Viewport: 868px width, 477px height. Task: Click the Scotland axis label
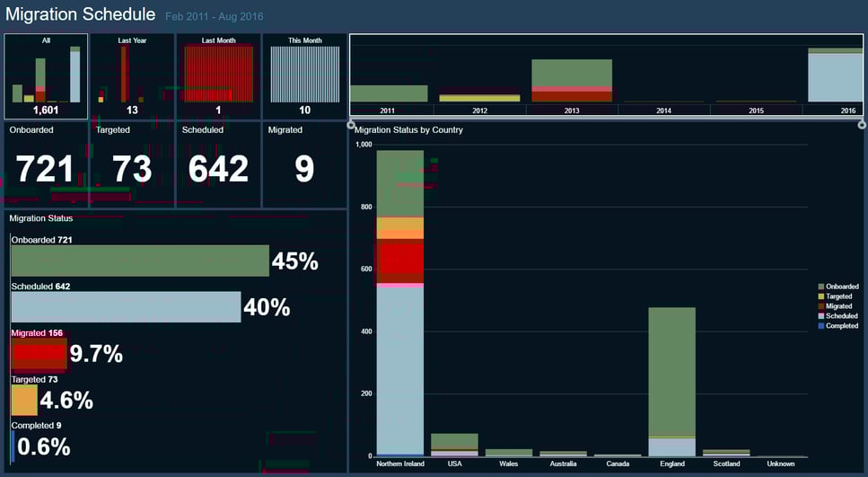726,464
